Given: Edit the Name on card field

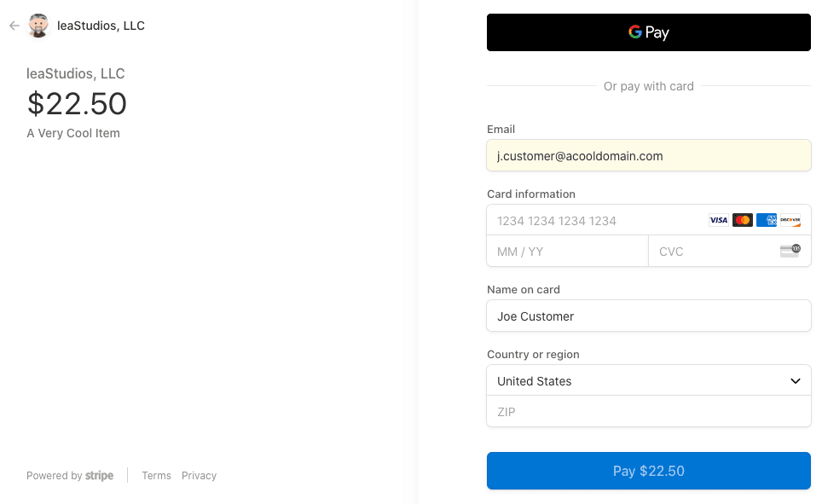Looking at the screenshot, I should coord(648,316).
